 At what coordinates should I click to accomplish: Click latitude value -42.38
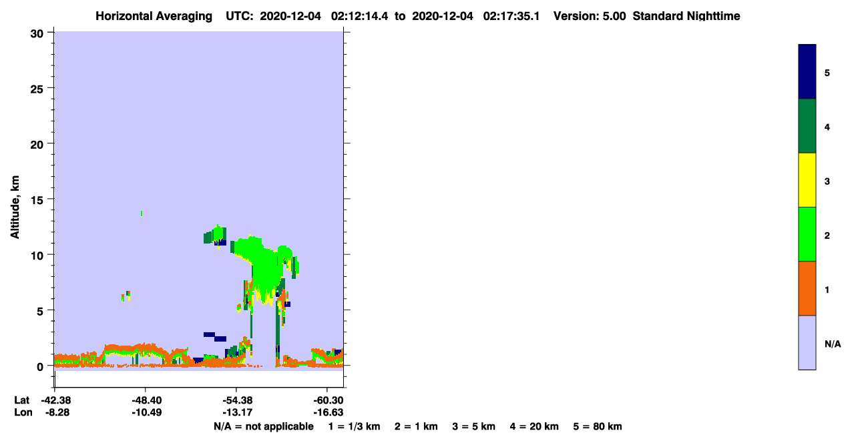(x=55, y=400)
